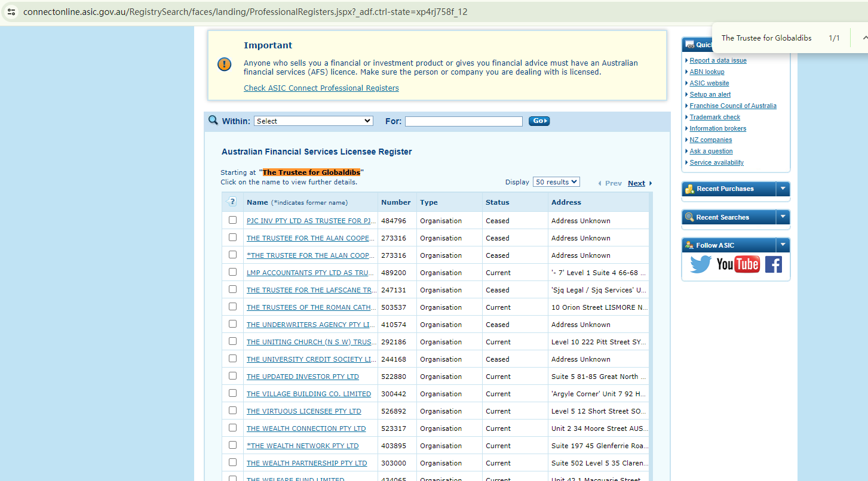
Task: Open ABN lookup quick link
Action: point(707,72)
